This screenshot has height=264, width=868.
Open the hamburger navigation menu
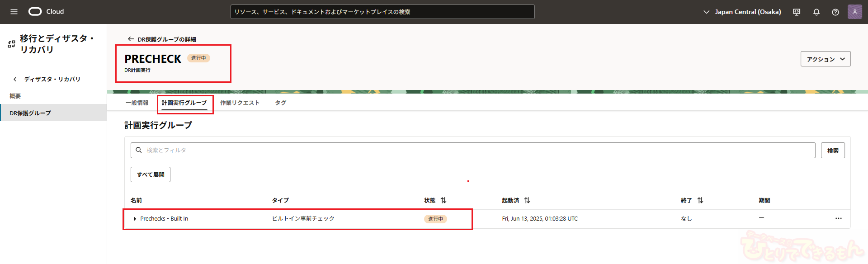14,12
